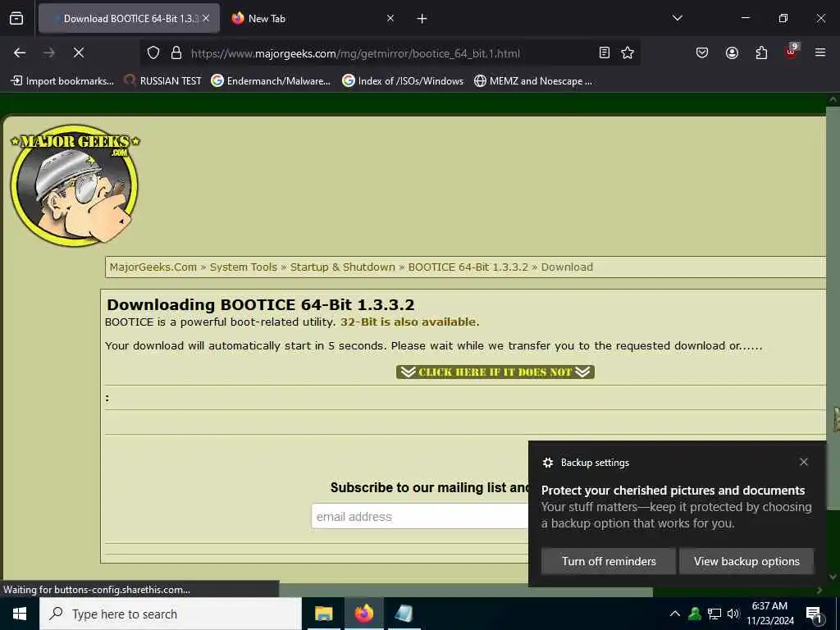Bookmark this page with star icon

tap(628, 52)
